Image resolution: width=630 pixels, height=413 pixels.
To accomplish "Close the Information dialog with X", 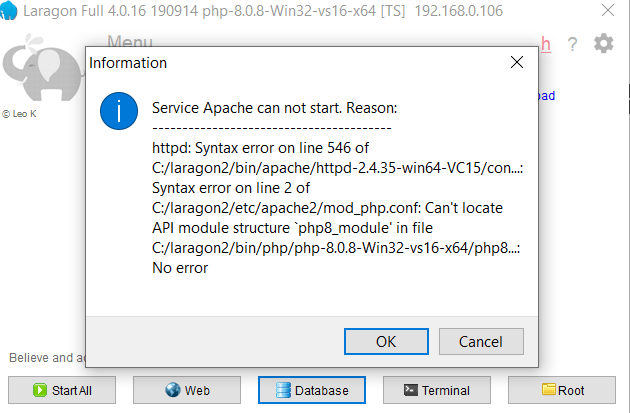I will point(517,62).
